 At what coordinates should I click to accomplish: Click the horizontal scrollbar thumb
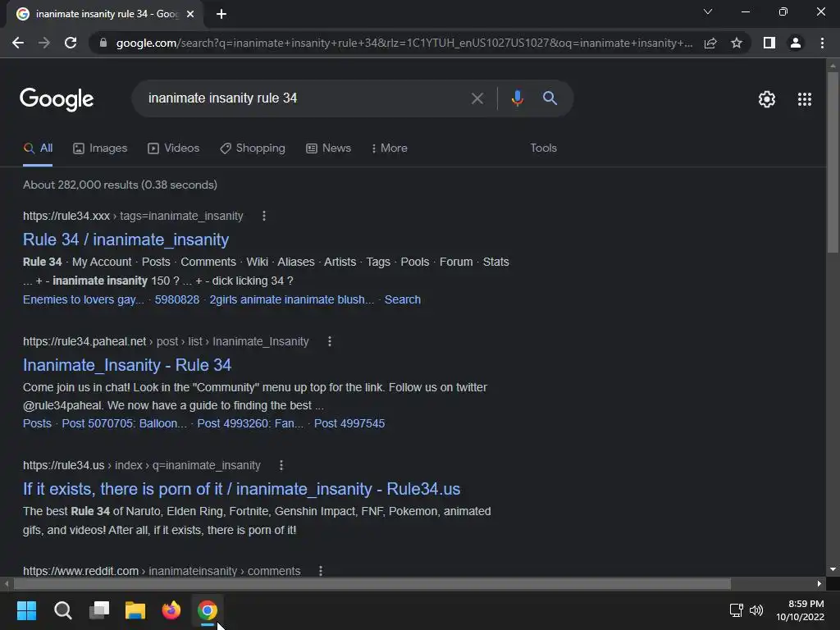point(372,583)
